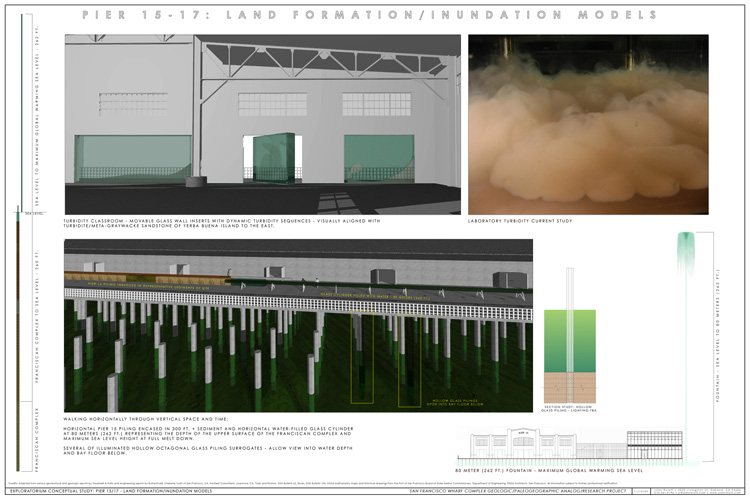This screenshot has height=500, width=750.
Task: Click the vertical 'FRANCISCAN COMPLEX' label at bottom left
Action: tap(37, 439)
